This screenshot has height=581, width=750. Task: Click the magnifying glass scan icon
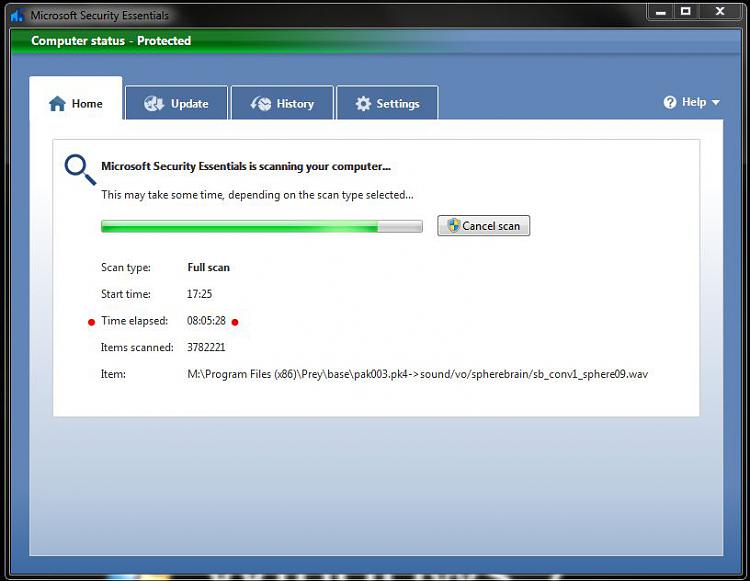tap(80, 169)
